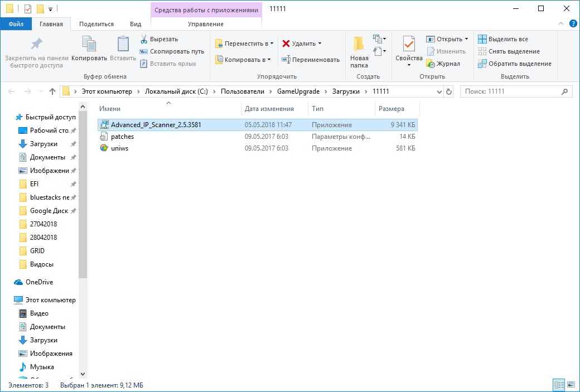Open the Файл menu tab
Screen dimensions: 580x392
click(16, 24)
